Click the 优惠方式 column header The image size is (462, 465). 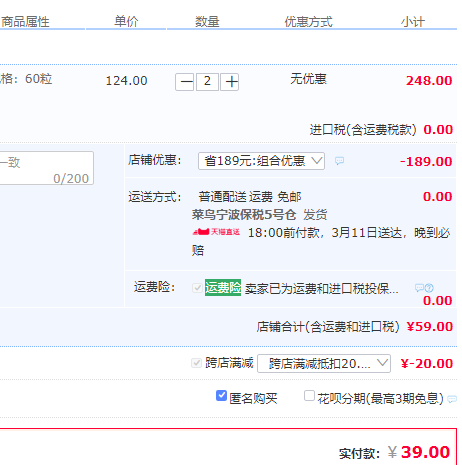tap(308, 22)
